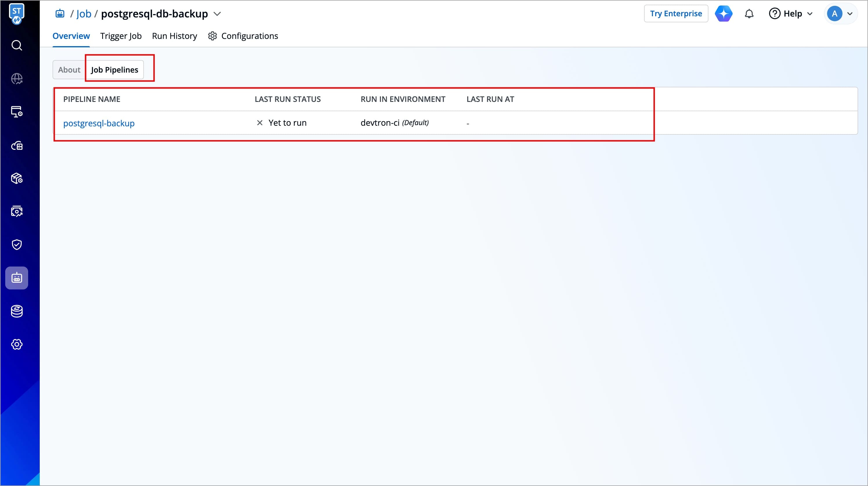Expand the postgresql-db-backup job dropdown chevron
Viewport: 868px width, 486px height.
pyautogui.click(x=217, y=14)
